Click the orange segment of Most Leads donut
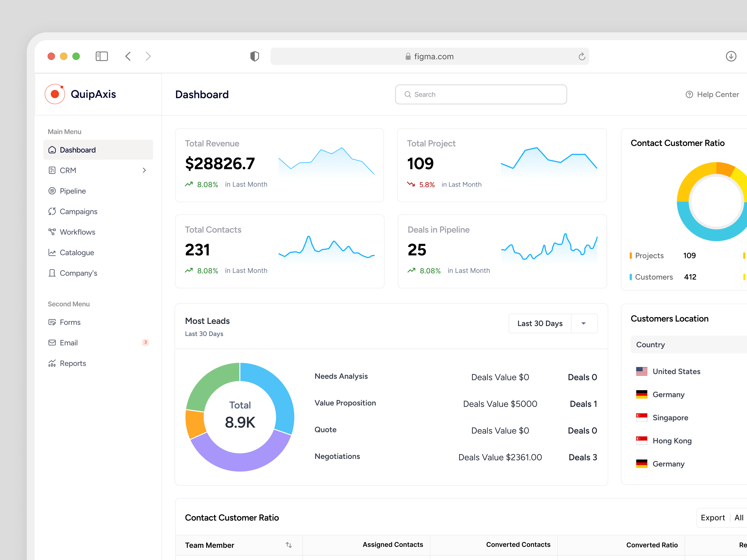This screenshot has height=560, width=747. coord(195,424)
